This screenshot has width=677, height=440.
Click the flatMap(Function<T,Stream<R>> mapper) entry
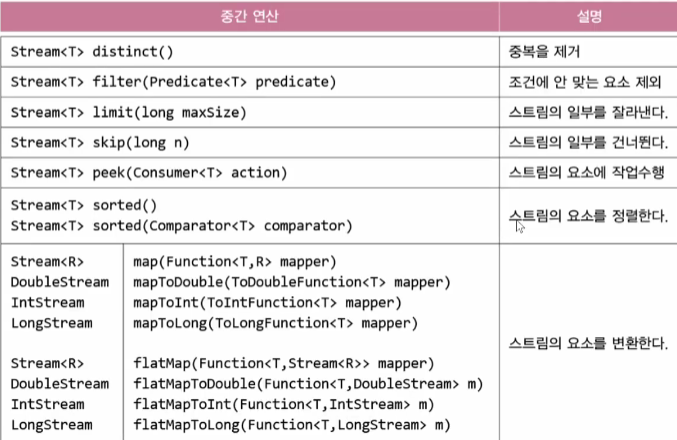[283, 364]
